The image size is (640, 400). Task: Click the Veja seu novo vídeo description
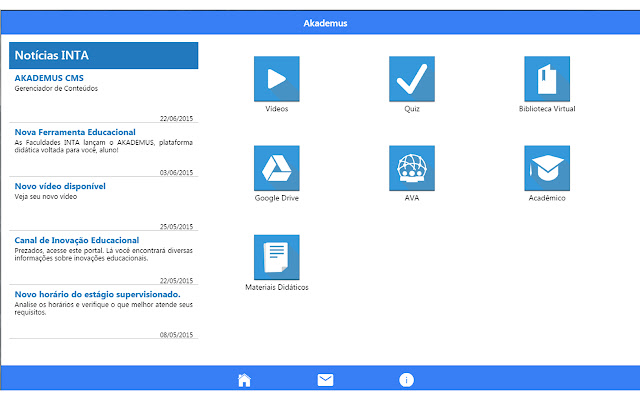[46, 197]
